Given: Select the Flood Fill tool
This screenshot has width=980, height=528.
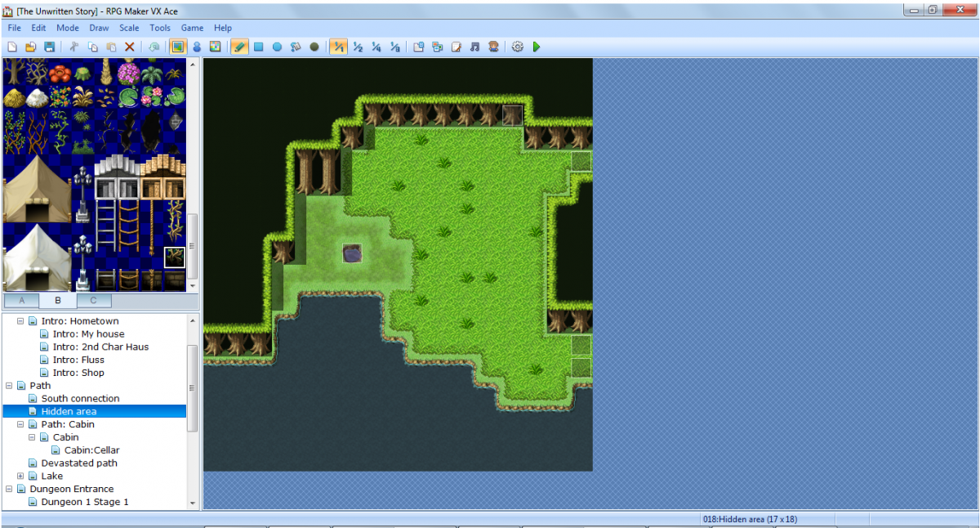Looking at the screenshot, I should 296,47.
